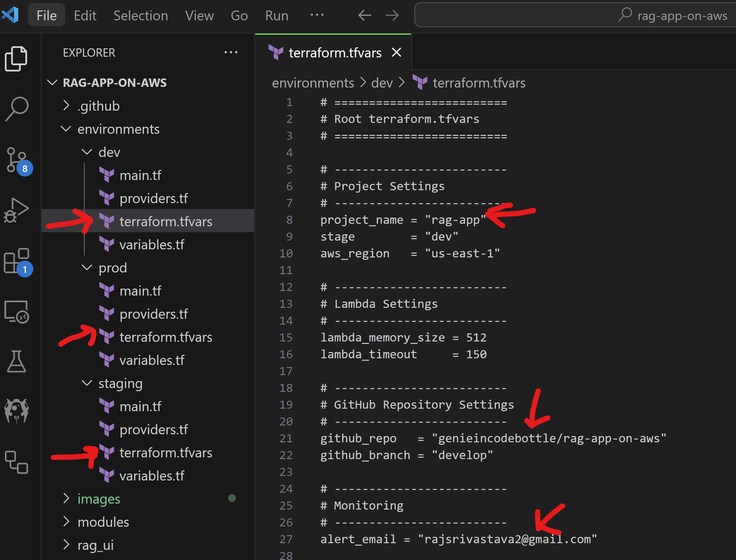Open the Remote Explorer icon
Image resolution: width=736 pixels, height=560 pixels.
point(16,311)
